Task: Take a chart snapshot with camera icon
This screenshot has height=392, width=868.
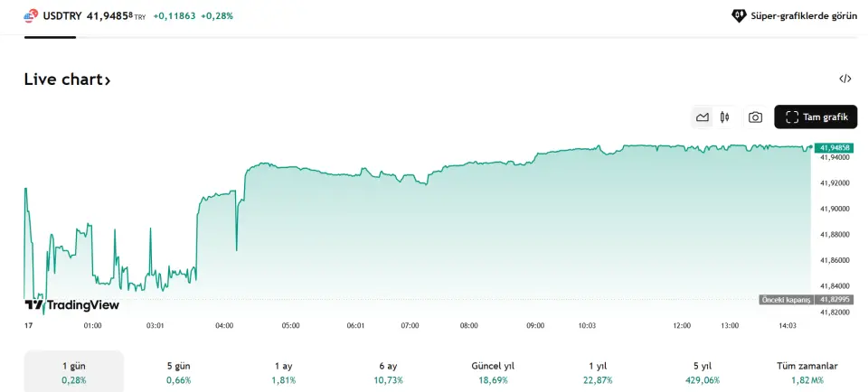Action: [x=755, y=117]
